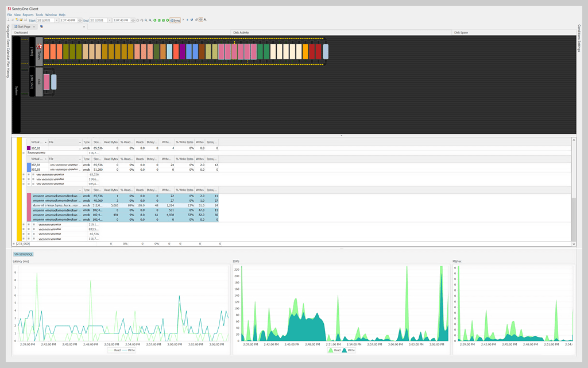
Task: Click the Sync toolbar icon
Action: point(175,19)
